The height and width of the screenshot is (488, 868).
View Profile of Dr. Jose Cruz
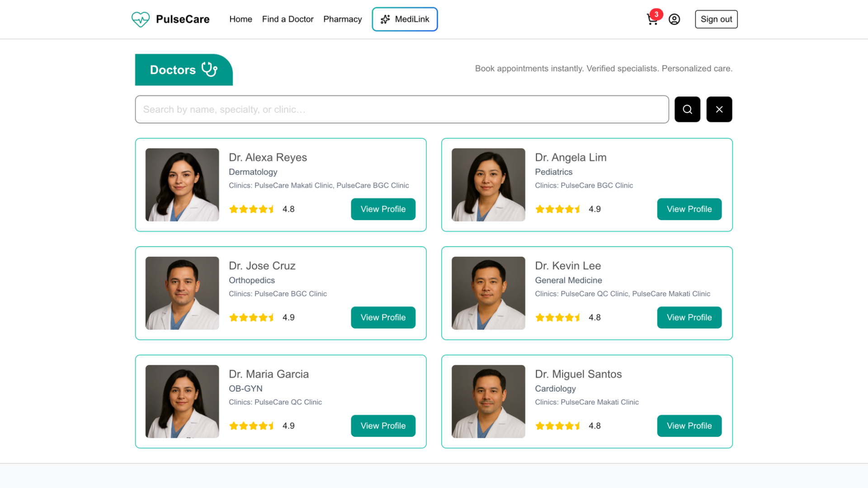(x=383, y=318)
